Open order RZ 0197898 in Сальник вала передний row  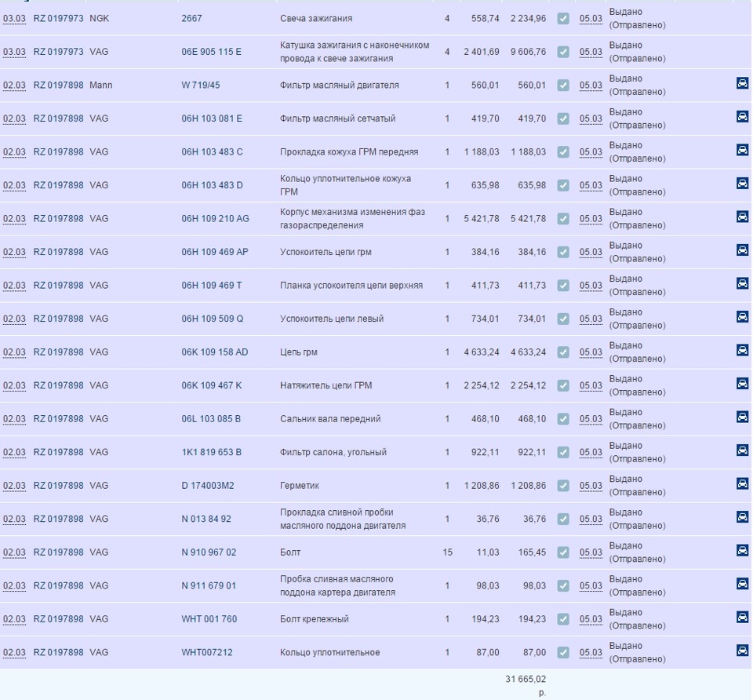(x=58, y=419)
